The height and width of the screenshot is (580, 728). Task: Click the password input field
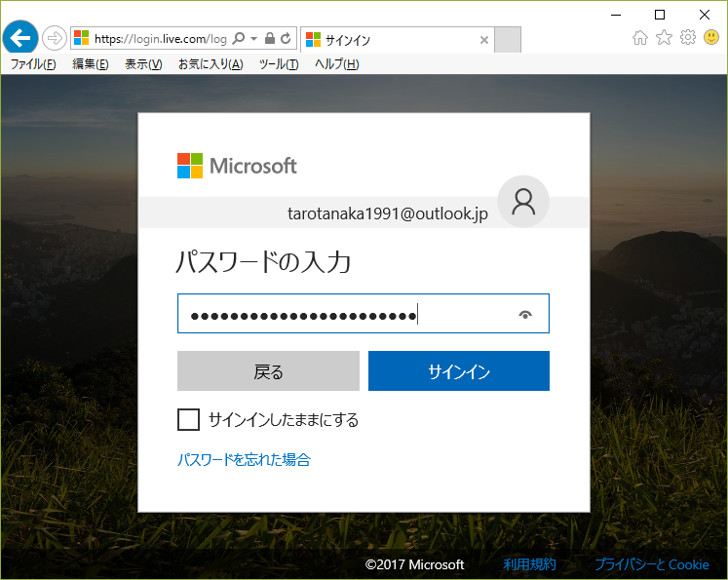364,314
